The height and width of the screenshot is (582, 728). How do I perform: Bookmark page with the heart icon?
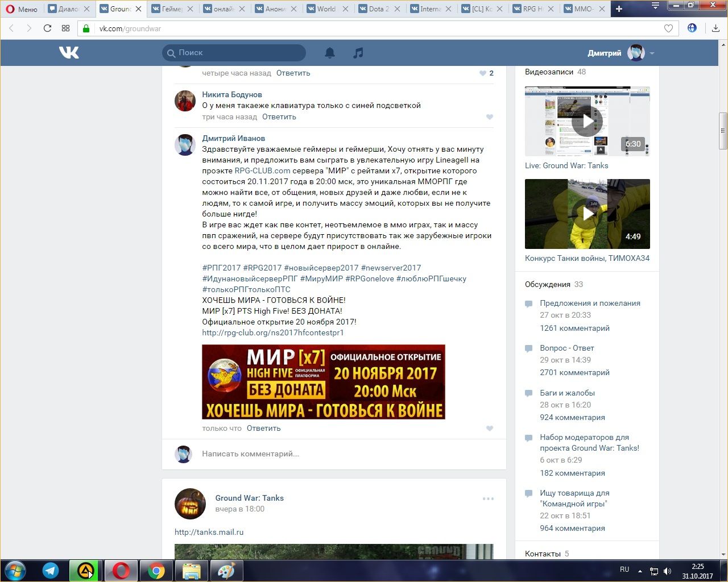pos(668,28)
